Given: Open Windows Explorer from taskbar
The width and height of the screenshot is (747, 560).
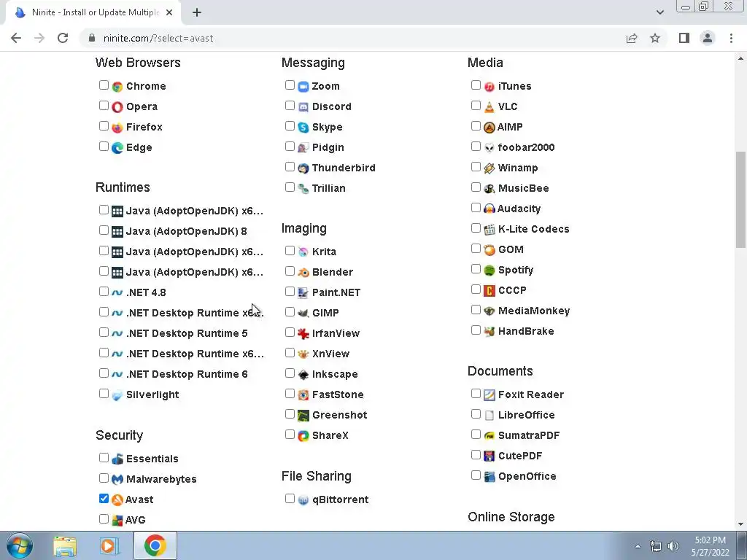Looking at the screenshot, I should tap(65, 546).
